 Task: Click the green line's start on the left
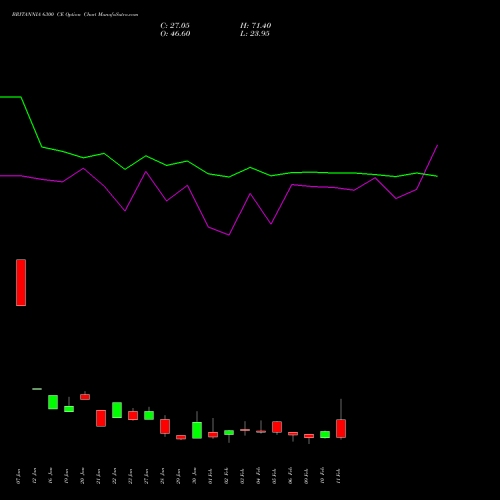[1, 97]
